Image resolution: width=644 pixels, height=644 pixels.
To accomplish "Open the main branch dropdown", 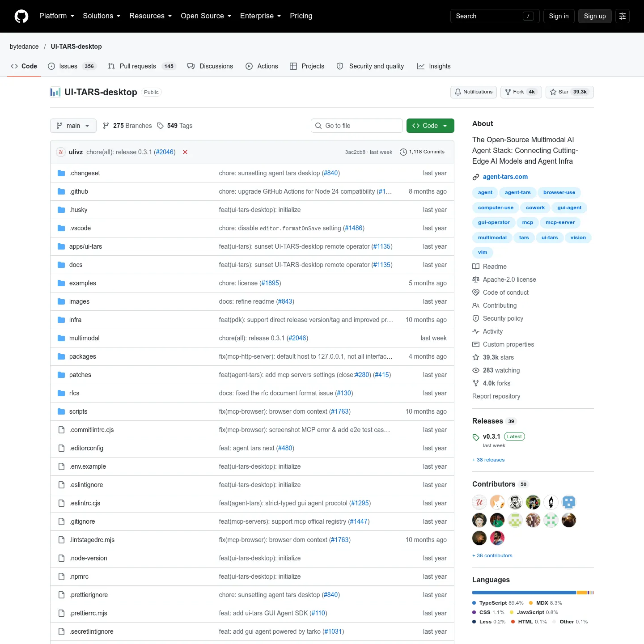I will click(x=73, y=126).
